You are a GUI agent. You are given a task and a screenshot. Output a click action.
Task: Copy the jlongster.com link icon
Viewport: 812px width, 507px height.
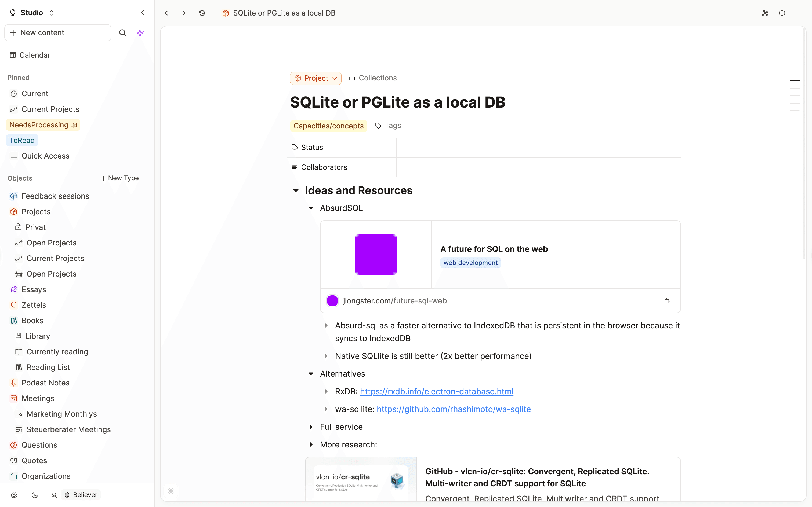point(667,300)
